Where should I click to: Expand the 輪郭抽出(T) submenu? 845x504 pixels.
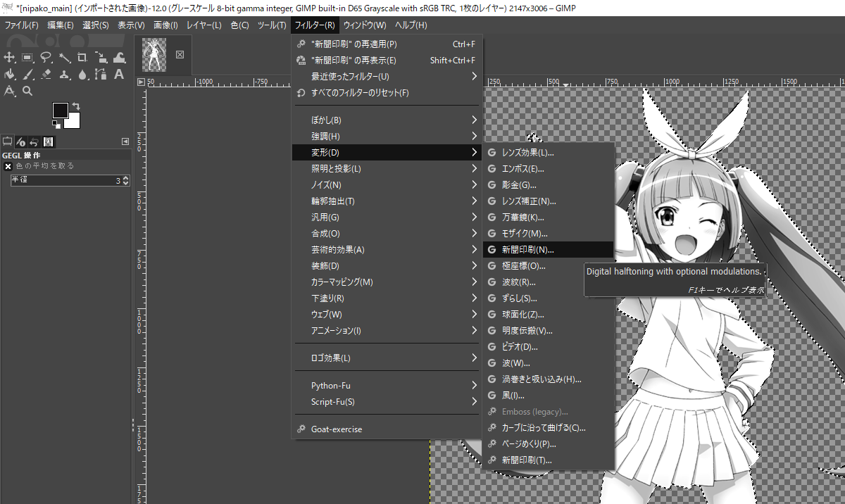coord(387,201)
